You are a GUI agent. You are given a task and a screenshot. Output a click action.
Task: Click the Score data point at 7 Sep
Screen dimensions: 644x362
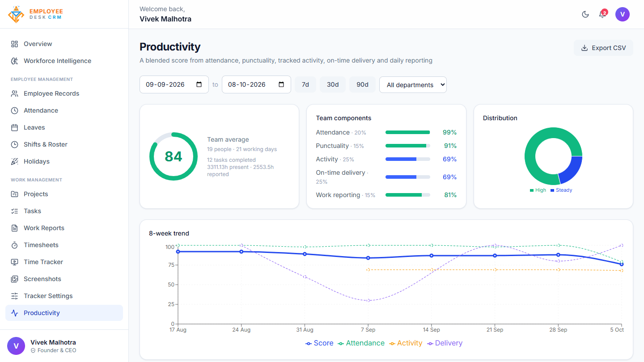click(x=368, y=258)
